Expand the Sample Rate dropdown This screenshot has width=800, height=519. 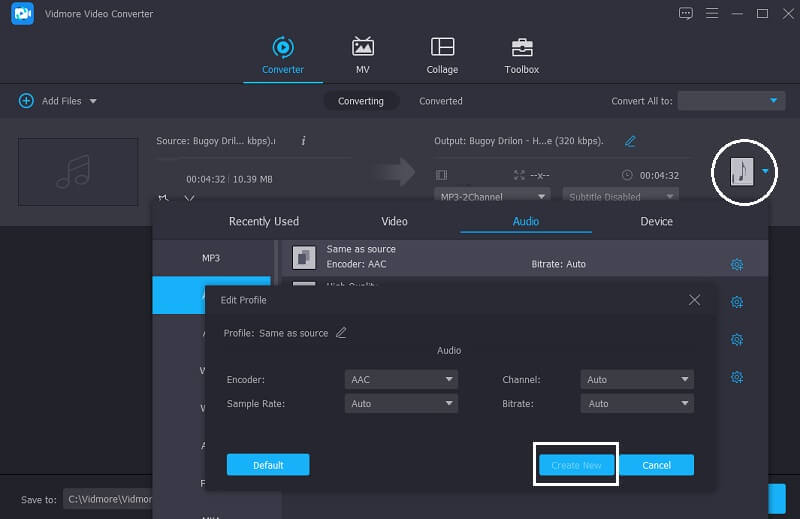click(401, 404)
